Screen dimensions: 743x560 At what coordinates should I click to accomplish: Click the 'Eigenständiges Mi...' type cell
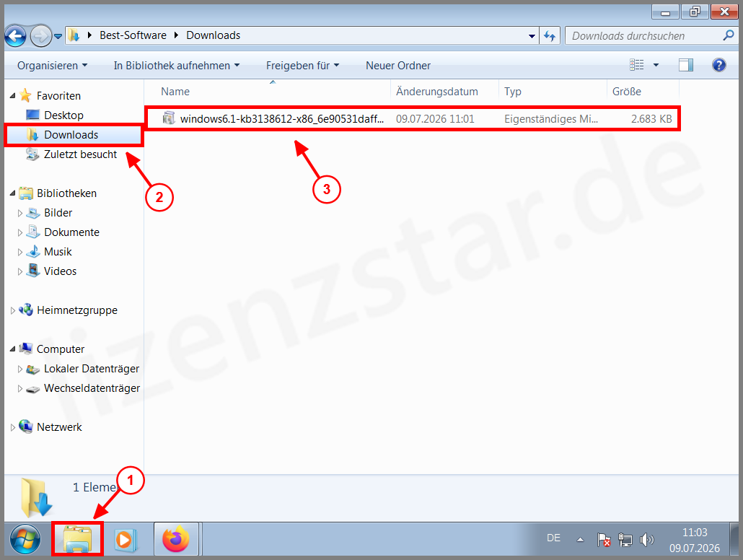[x=551, y=119]
